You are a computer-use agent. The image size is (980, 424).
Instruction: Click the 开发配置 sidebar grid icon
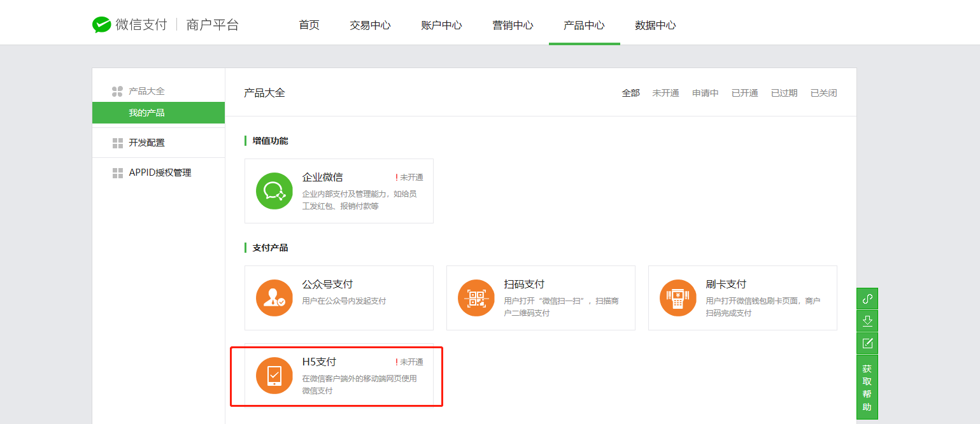(x=117, y=143)
